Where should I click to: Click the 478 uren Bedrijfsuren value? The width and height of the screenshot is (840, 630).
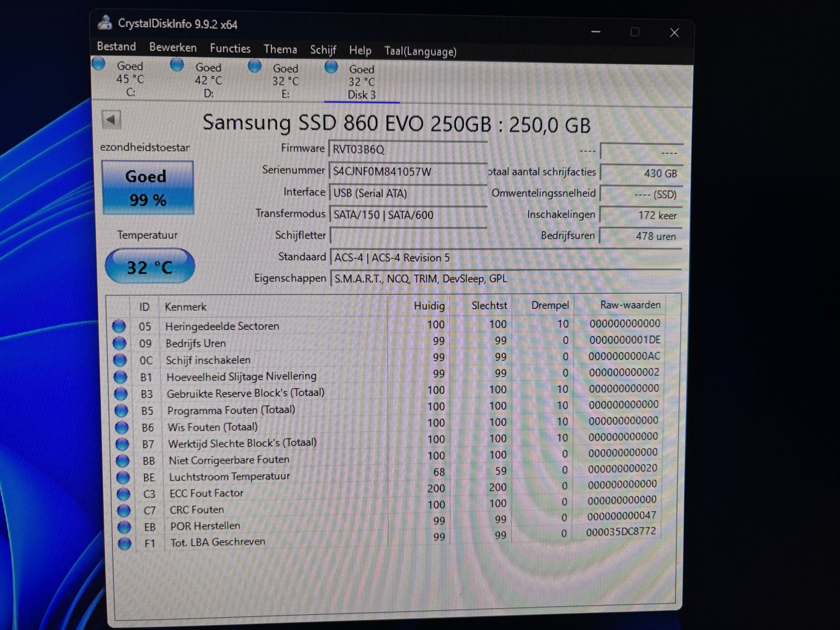[641, 236]
